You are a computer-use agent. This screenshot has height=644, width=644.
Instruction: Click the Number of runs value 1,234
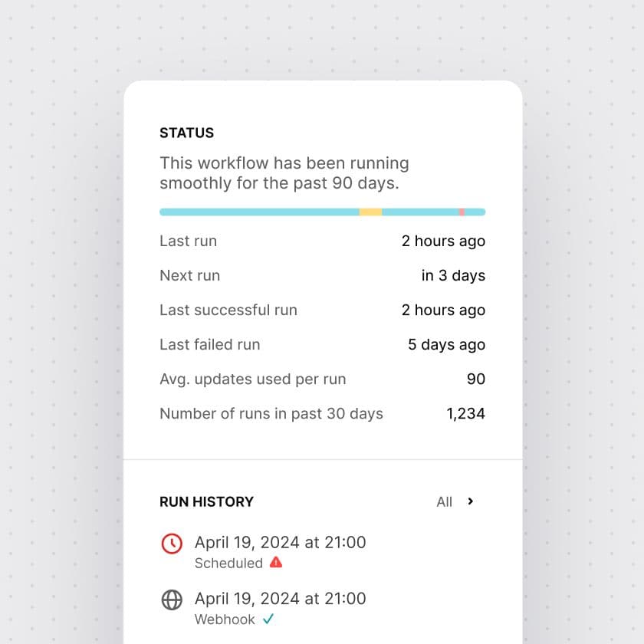[x=466, y=413]
